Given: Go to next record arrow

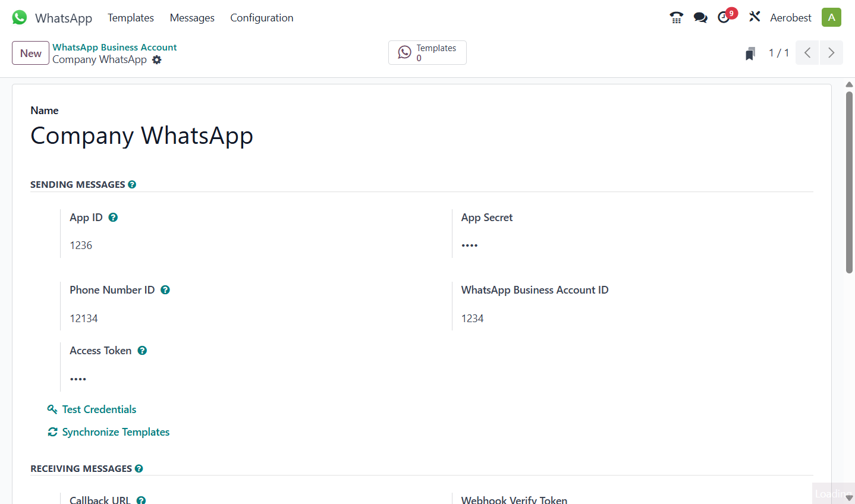Looking at the screenshot, I should [x=831, y=53].
